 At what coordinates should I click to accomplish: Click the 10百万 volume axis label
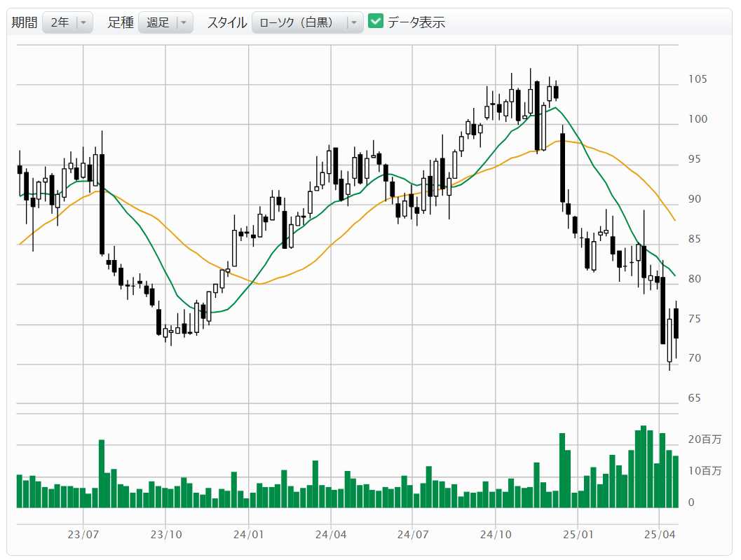[x=705, y=471]
